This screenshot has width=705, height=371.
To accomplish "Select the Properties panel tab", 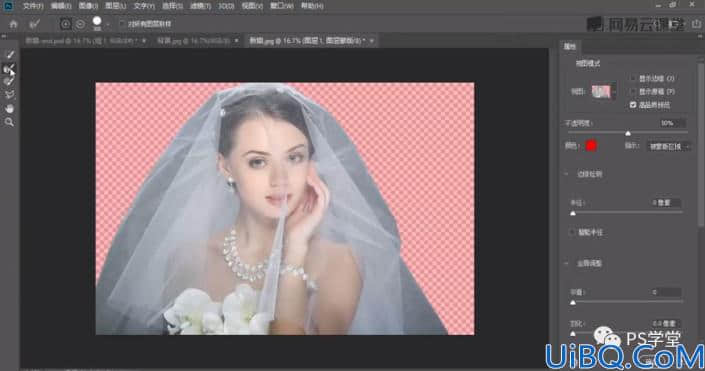I will pyautogui.click(x=570, y=46).
